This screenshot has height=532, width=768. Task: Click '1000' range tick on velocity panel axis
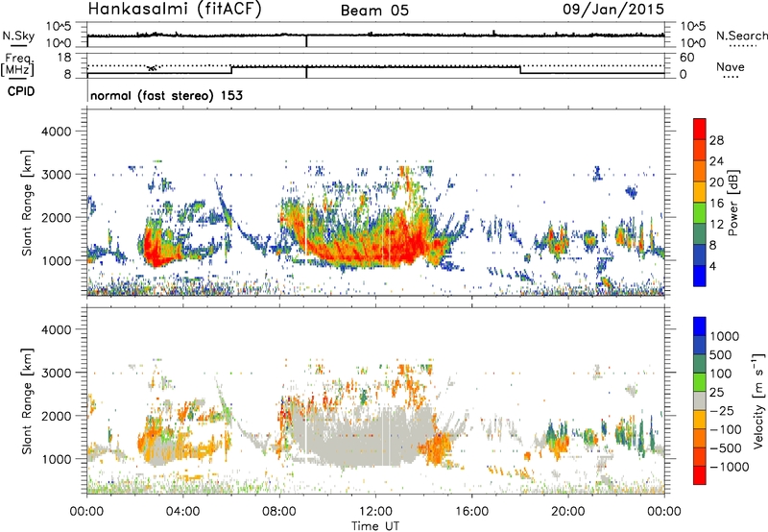56,459
